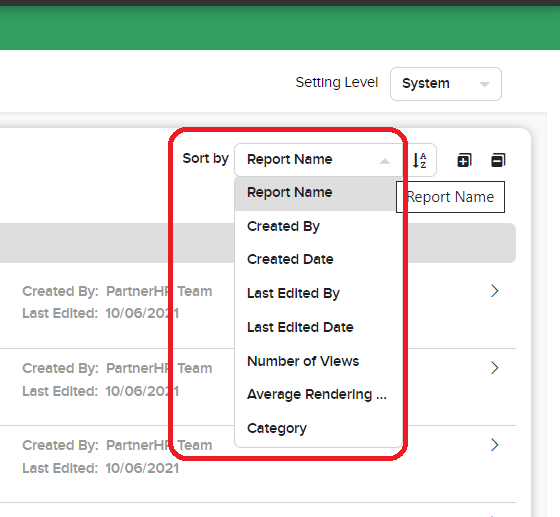Open third report row chevron arrow

tap(494, 445)
